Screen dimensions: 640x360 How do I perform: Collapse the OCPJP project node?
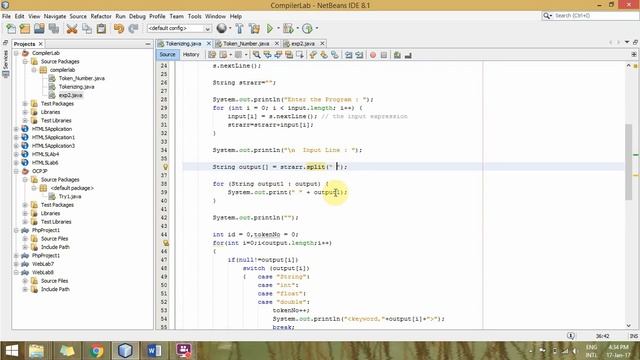click(16, 171)
